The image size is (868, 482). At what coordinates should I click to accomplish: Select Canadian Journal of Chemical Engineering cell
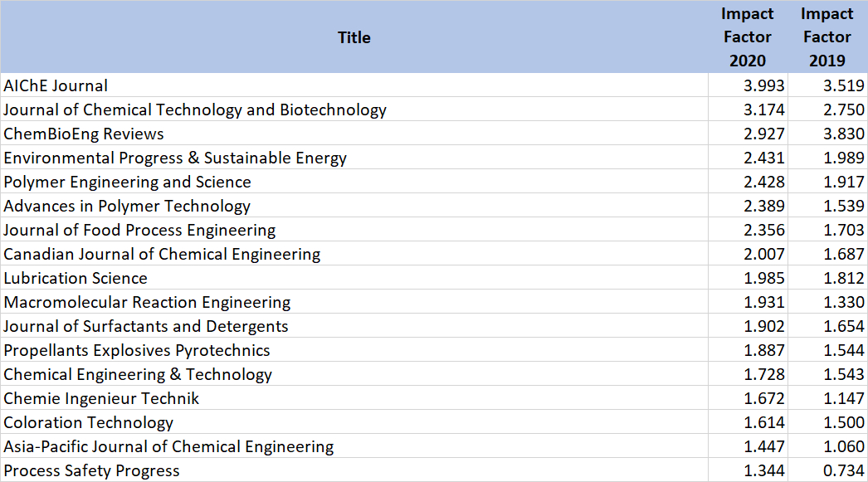(162, 254)
